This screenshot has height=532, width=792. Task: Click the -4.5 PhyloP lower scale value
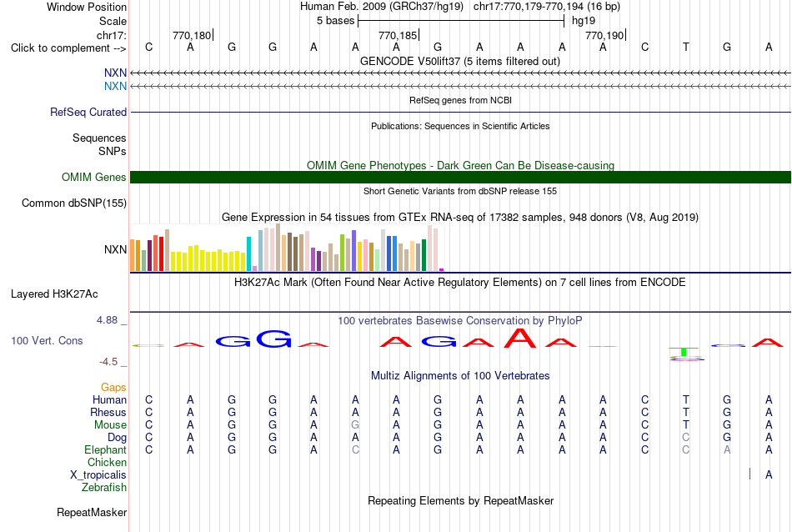tap(108, 362)
